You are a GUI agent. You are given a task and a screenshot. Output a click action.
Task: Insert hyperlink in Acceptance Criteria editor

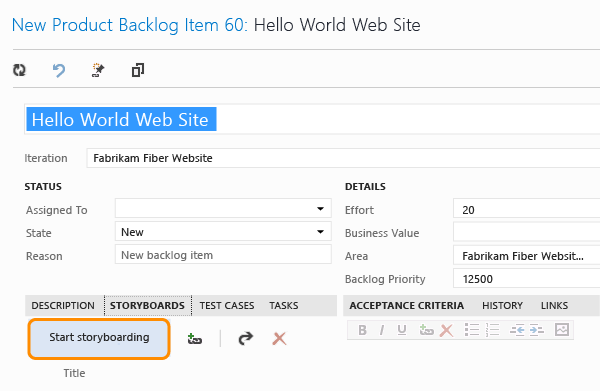pyautogui.click(x=426, y=330)
